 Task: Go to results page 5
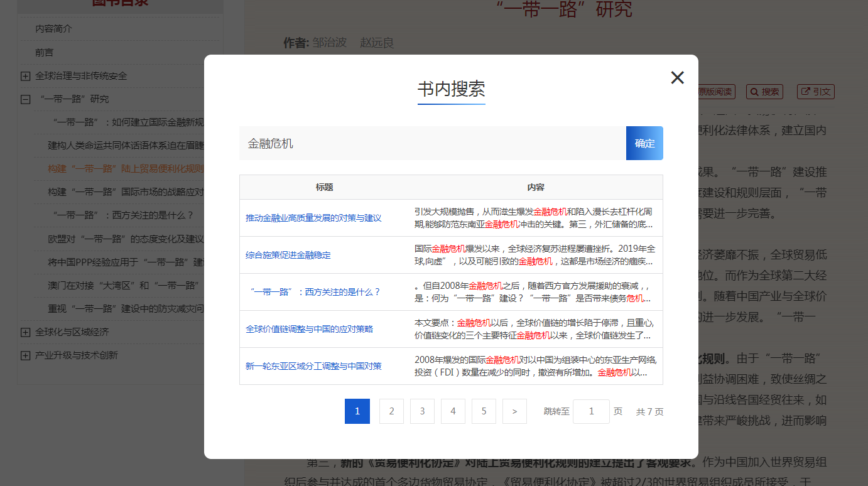[x=484, y=411]
